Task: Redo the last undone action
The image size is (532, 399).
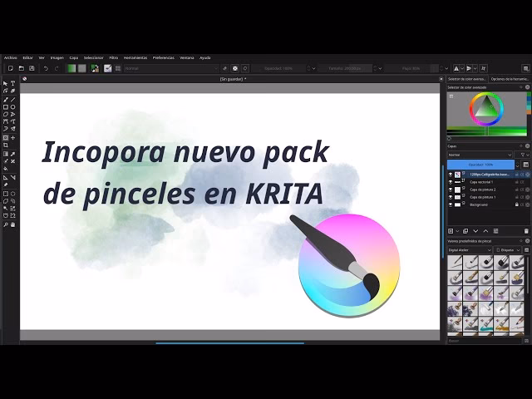Action: tap(57, 68)
